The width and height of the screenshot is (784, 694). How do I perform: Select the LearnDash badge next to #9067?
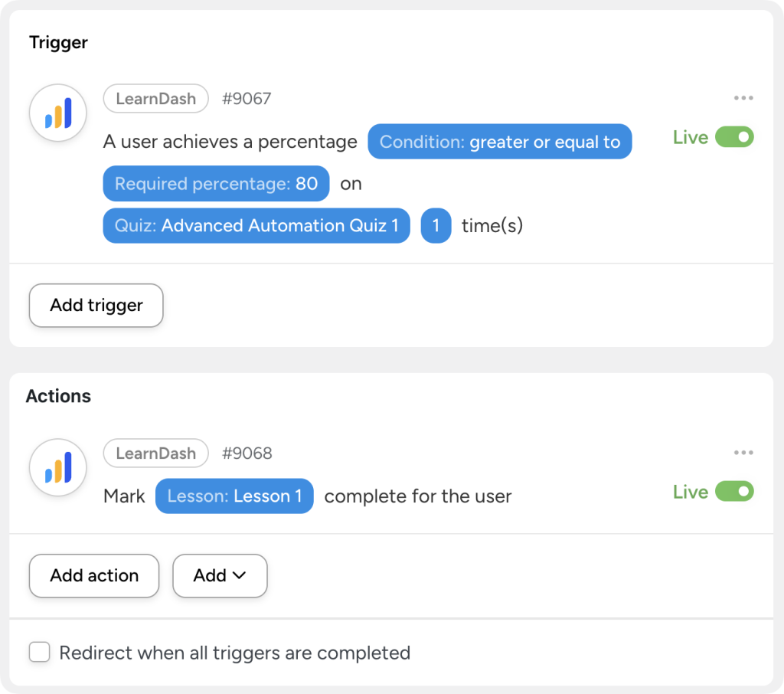(x=155, y=98)
